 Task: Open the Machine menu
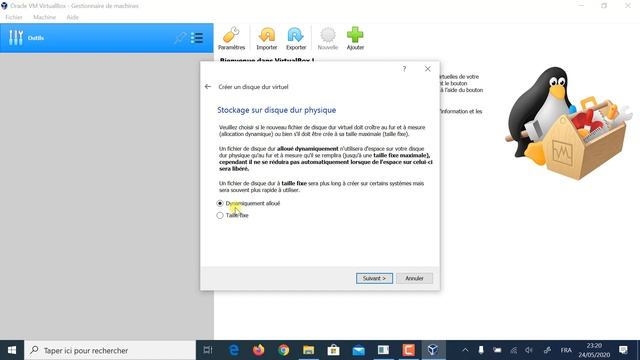coord(44,17)
